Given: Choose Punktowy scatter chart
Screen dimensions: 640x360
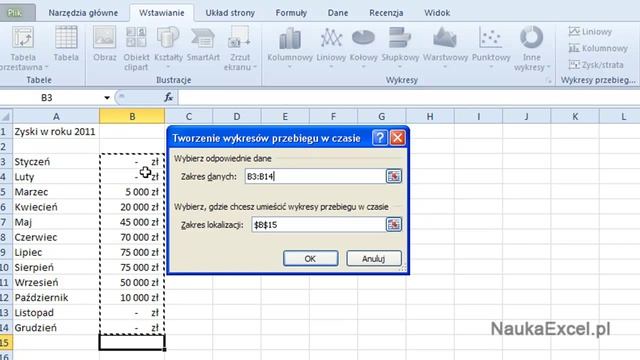Looking at the screenshot, I should tap(491, 48).
